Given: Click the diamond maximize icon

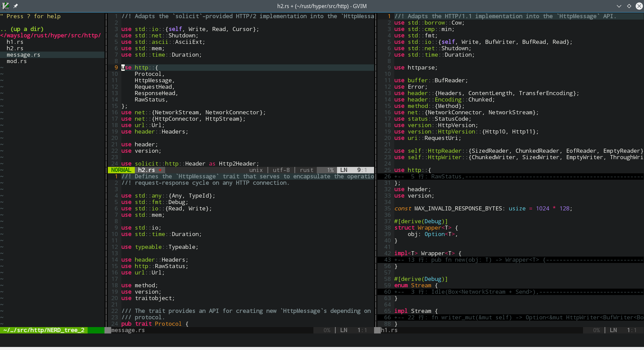Looking at the screenshot, I should (629, 6).
